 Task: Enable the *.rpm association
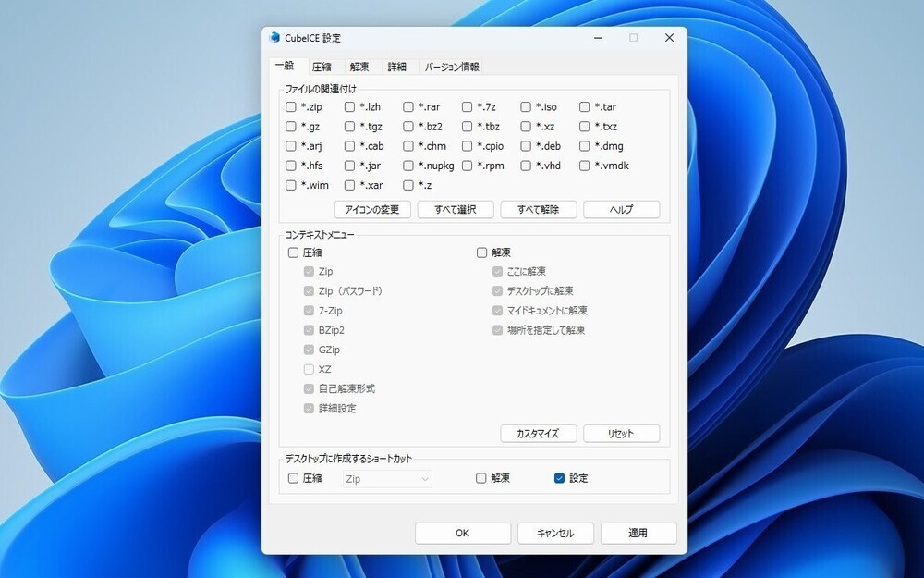[x=468, y=166]
